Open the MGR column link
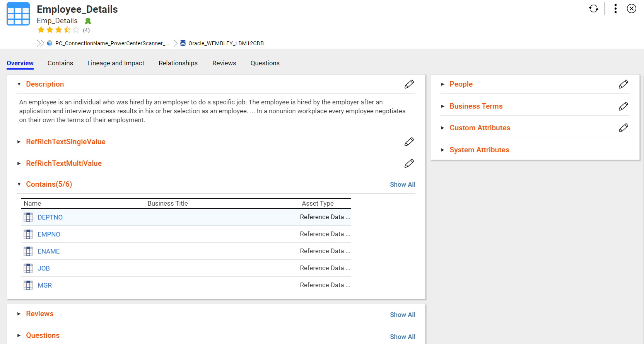644x344 pixels. point(44,285)
